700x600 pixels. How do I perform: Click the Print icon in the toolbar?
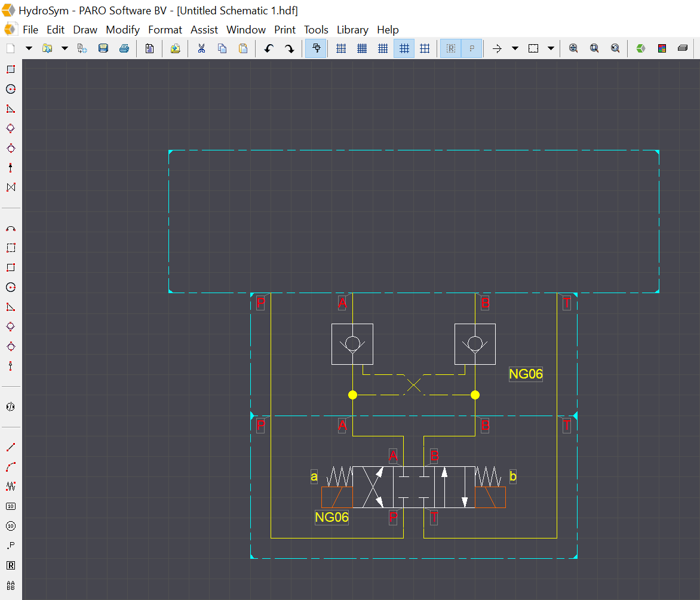(124, 48)
